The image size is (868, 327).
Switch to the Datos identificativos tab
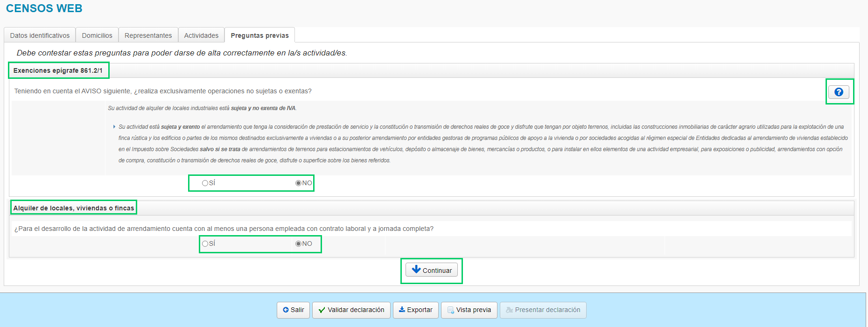pos(40,35)
